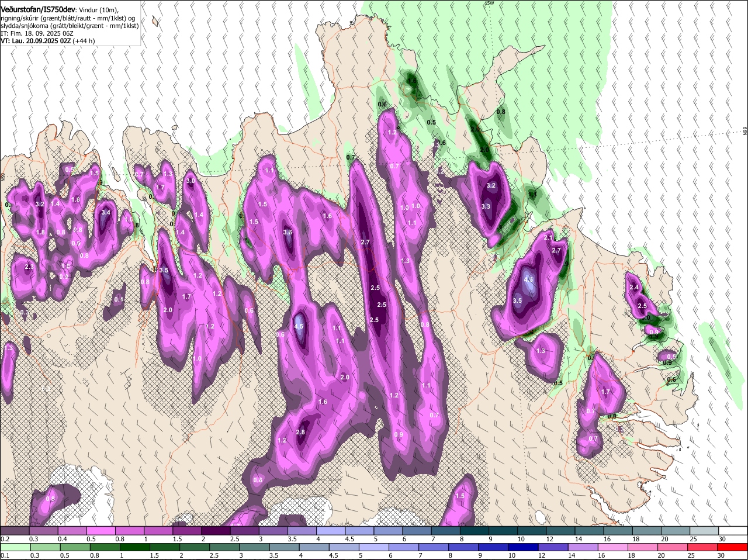Click the Veðurstofan/IS750dev title text
The image size is (748, 560).
[38, 9]
